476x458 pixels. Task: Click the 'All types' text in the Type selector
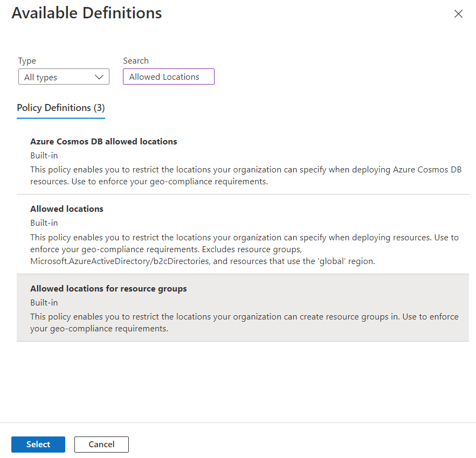point(41,77)
